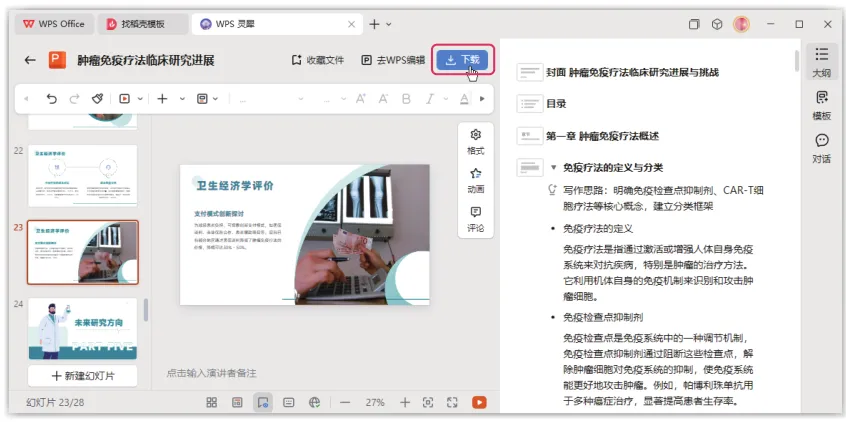Play slideshow with orange play button
The image size is (846, 422).
tap(479, 402)
